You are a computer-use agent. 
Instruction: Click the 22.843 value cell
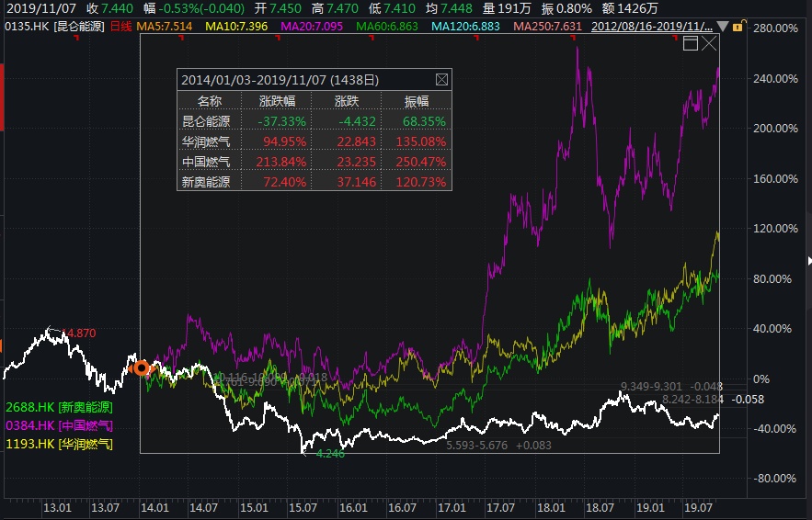(x=356, y=141)
